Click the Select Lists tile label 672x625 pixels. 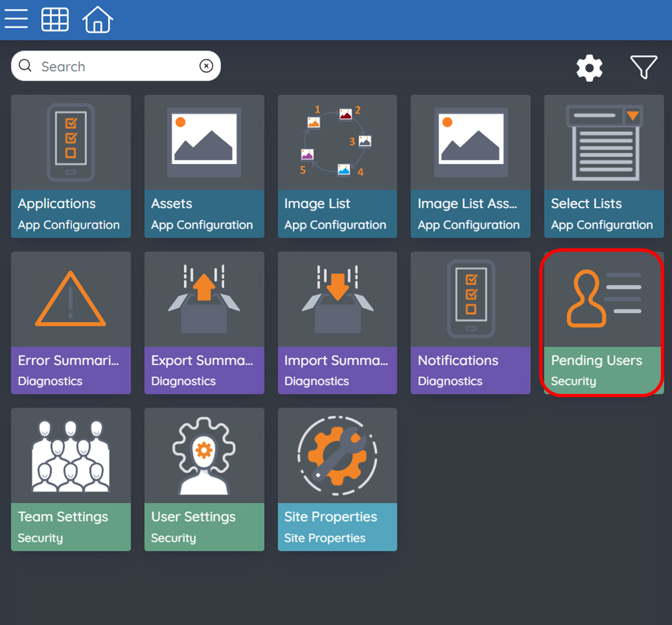[586, 203]
